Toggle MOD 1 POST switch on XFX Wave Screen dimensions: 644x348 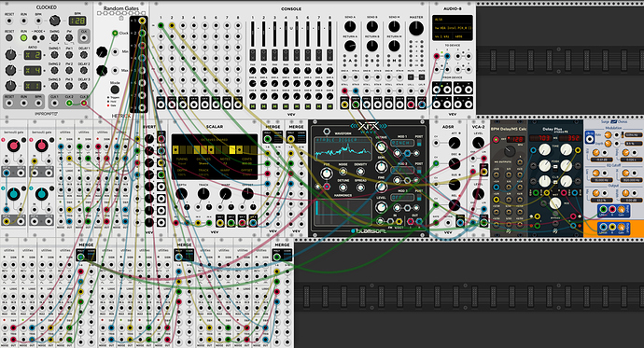[419, 143]
